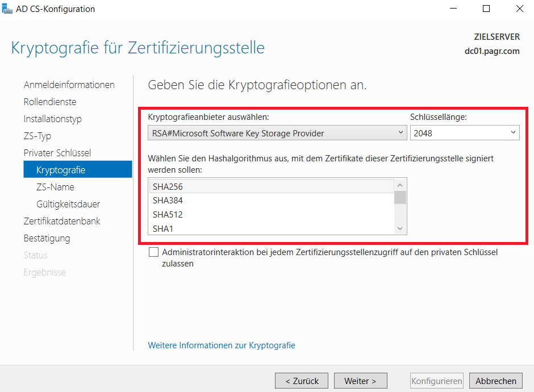Navigate to Gültigkeitsdauer step
Viewport: 534px width, 392px height.
68,204
